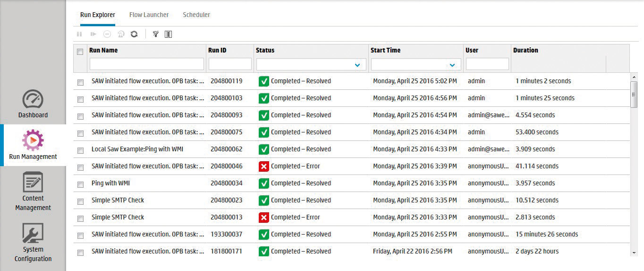644x271 pixels.
Task: Switch to the Scheduler tab
Action: [x=196, y=15]
